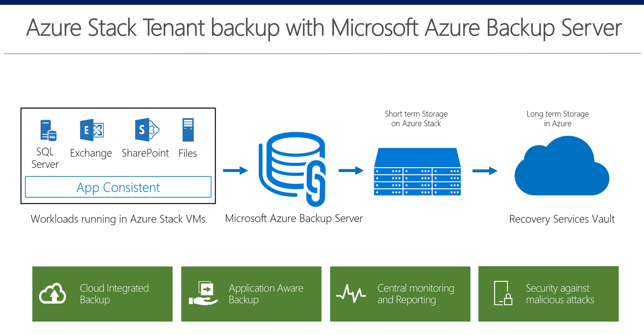Select Security against malicious attacks tile

[x=548, y=294]
